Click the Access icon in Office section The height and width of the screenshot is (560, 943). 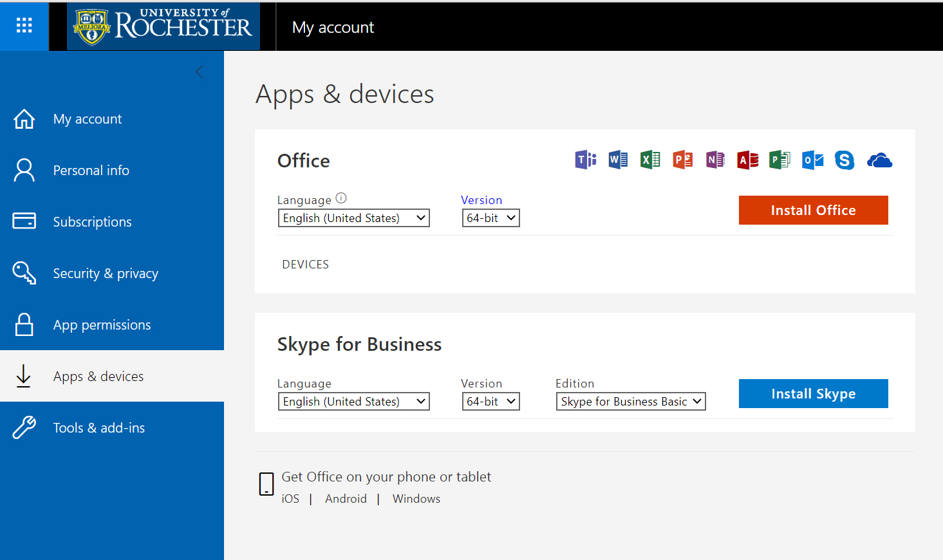tap(748, 160)
